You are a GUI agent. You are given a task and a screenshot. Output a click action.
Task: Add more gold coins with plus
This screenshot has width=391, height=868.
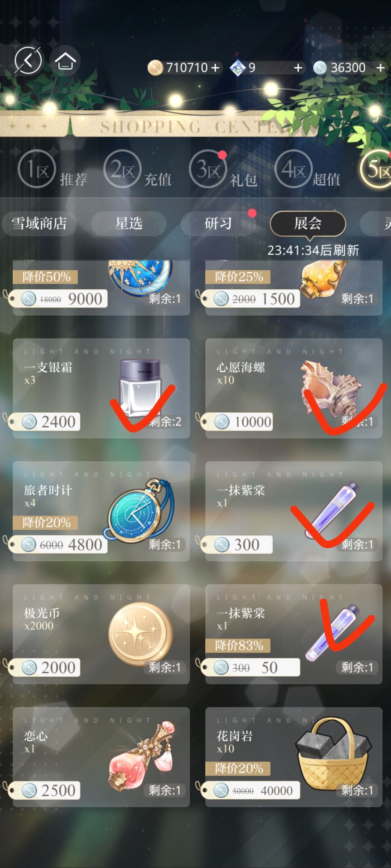215,68
